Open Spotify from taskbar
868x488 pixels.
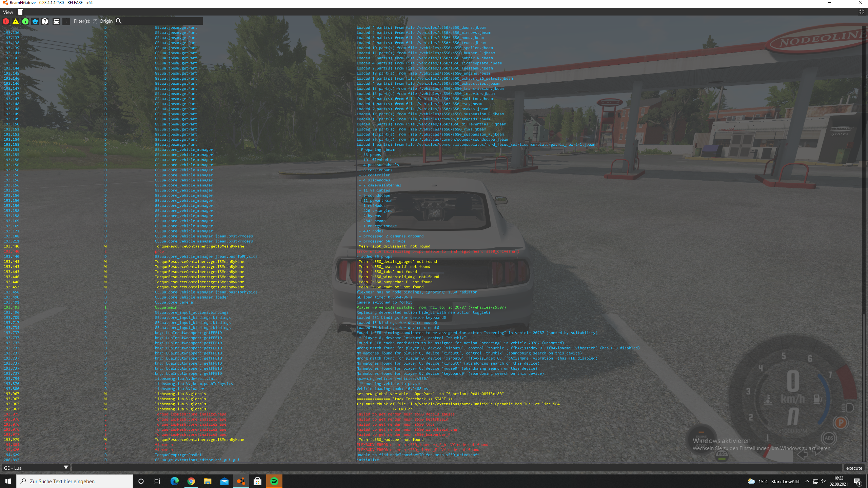[274, 481]
